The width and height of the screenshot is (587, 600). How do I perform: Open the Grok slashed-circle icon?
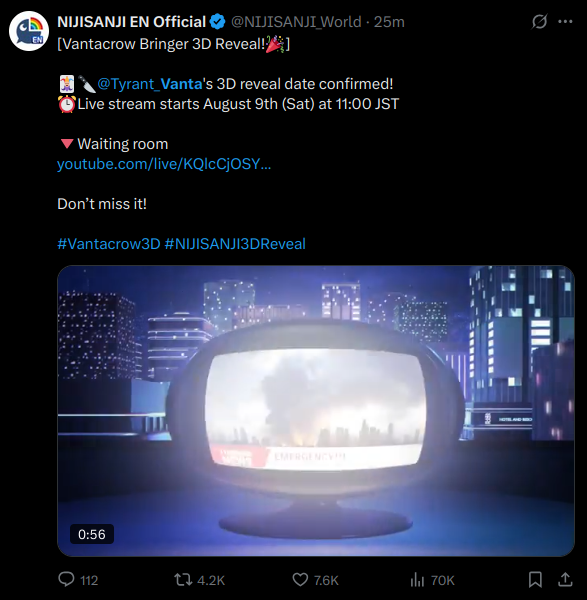point(539,21)
